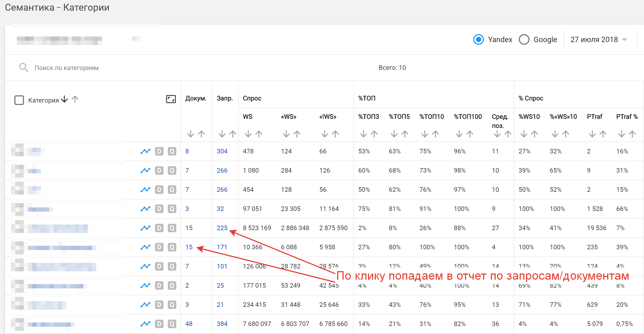Viewport: 644px width, 334px height.
Task: Click the trend chart icon in first row
Action: (x=145, y=151)
